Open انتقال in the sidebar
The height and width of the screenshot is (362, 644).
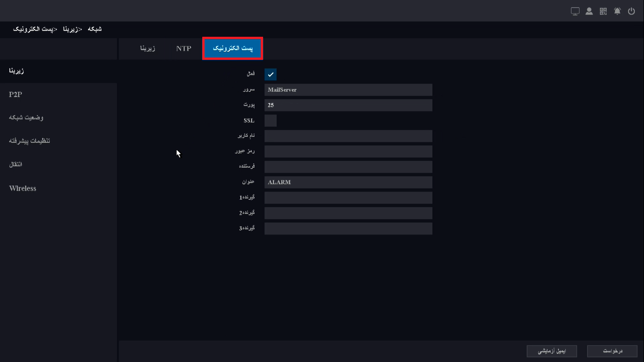[x=58, y=165]
